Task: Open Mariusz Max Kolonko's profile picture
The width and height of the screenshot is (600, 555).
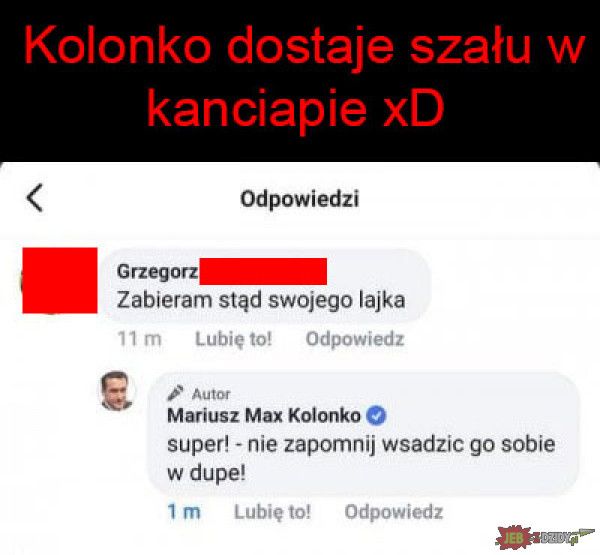Action: (118, 390)
